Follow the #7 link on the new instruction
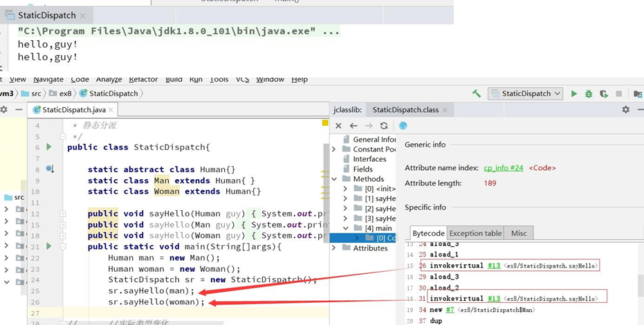Viewport: 644px width, 325px height. pyautogui.click(x=450, y=310)
